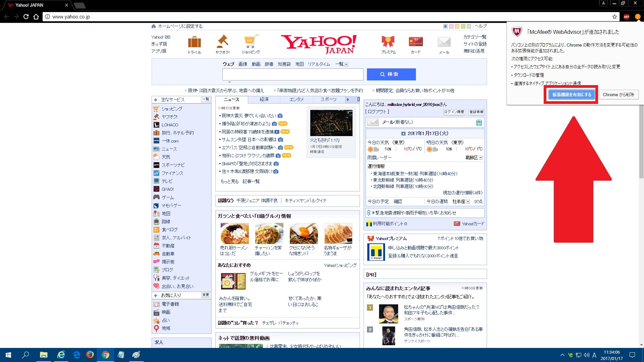Select the 動画 search tab

pyautogui.click(x=256, y=64)
